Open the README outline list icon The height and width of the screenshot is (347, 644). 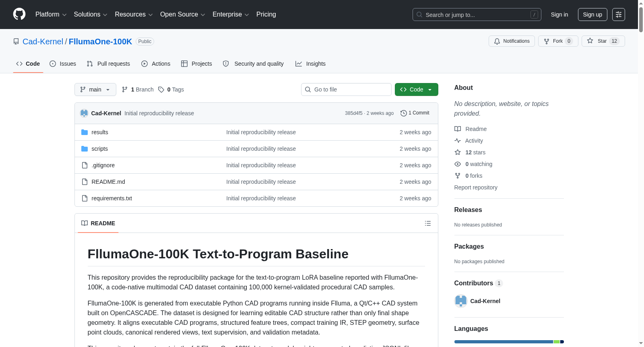[428, 223]
